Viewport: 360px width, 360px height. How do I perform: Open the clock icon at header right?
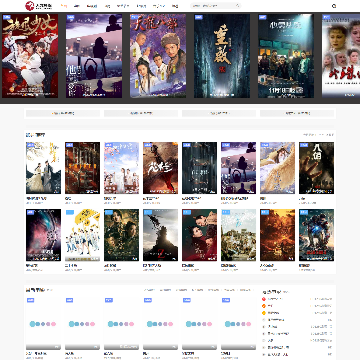[x=334, y=6]
